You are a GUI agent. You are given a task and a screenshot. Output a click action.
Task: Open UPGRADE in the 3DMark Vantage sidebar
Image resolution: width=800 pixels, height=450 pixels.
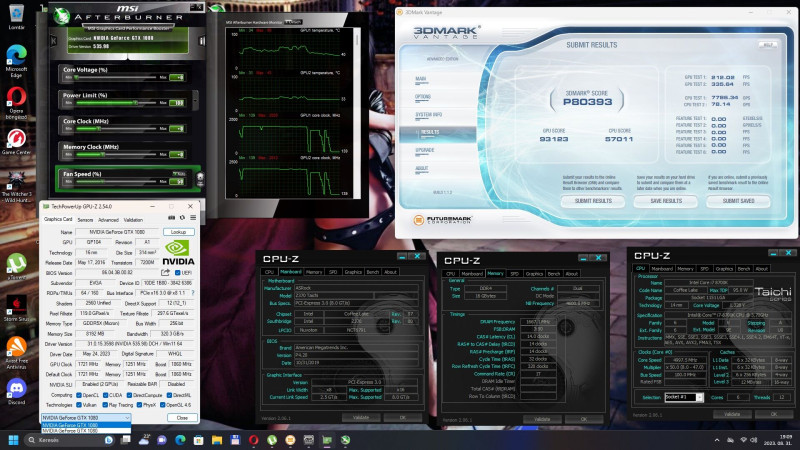pyautogui.click(x=424, y=150)
